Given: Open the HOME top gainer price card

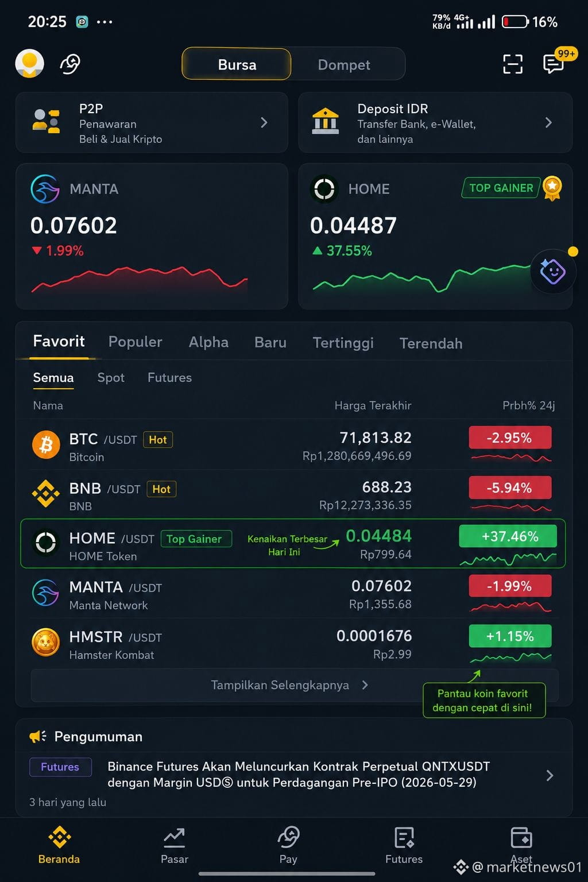Looking at the screenshot, I should [x=435, y=237].
